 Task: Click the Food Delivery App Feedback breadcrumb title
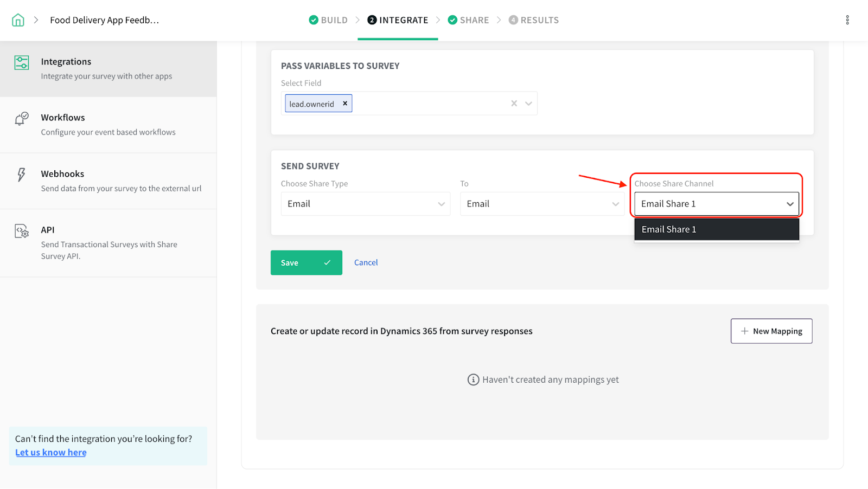click(x=105, y=20)
